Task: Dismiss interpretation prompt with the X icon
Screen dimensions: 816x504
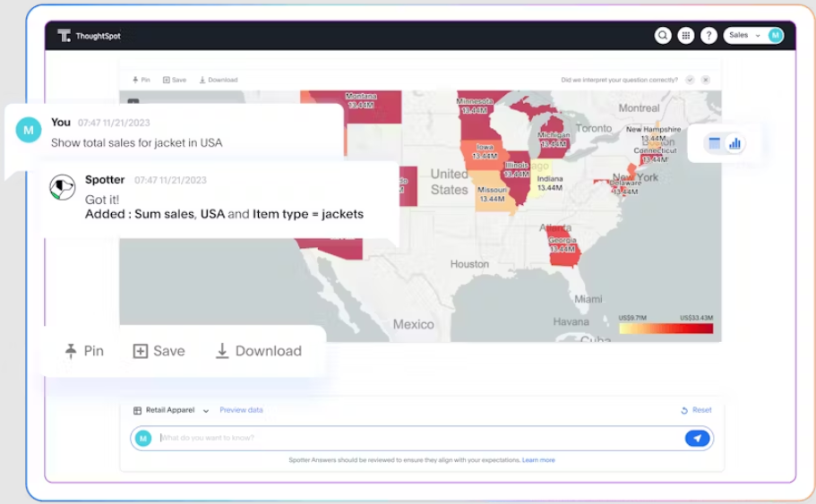Action: pos(706,80)
